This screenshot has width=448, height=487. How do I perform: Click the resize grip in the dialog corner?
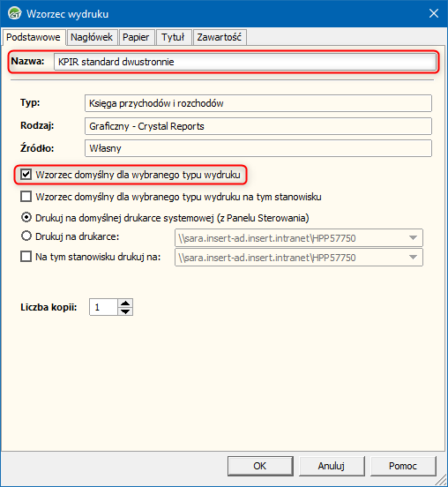pyautogui.click(x=441, y=480)
